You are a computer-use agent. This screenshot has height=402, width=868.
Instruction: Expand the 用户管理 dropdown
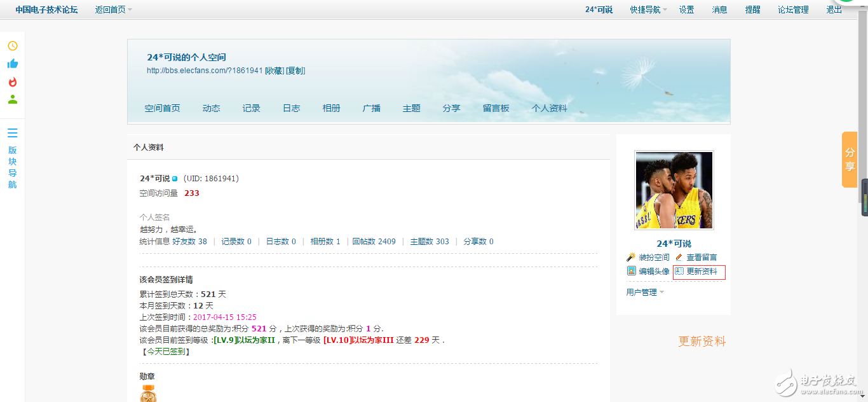click(645, 293)
